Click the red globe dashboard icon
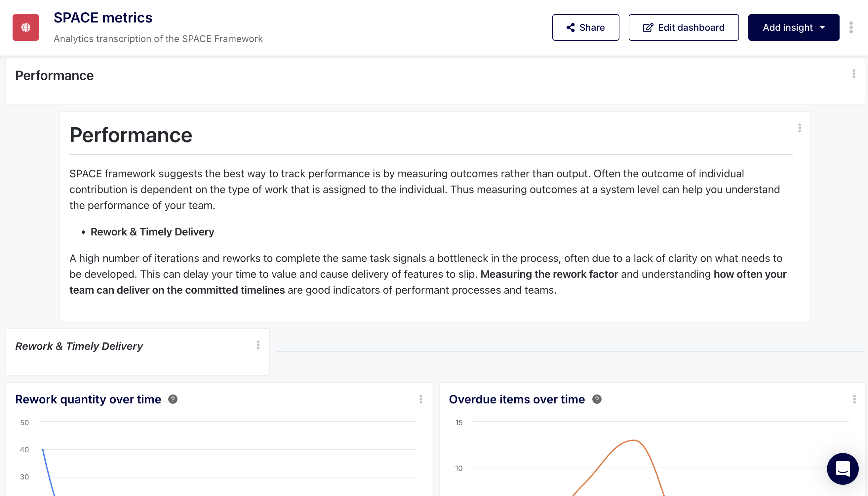The height and width of the screenshot is (496, 868). tap(25, 27)
